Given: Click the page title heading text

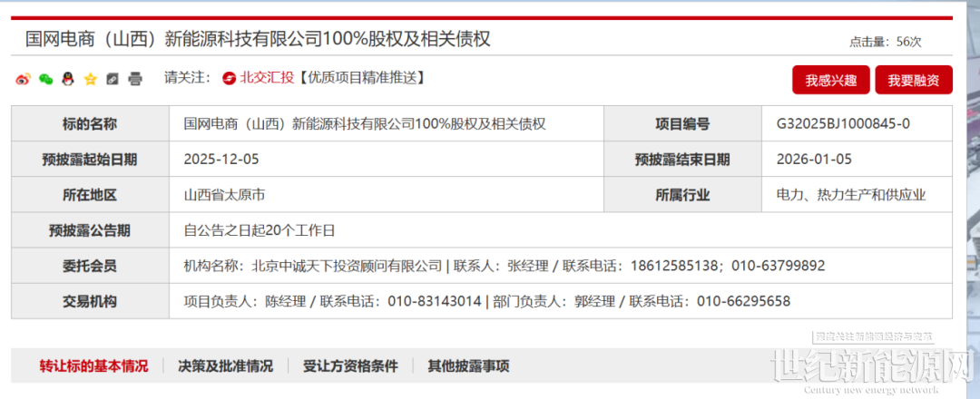Looking at the screenshot, I should click(x=258, y=39).
